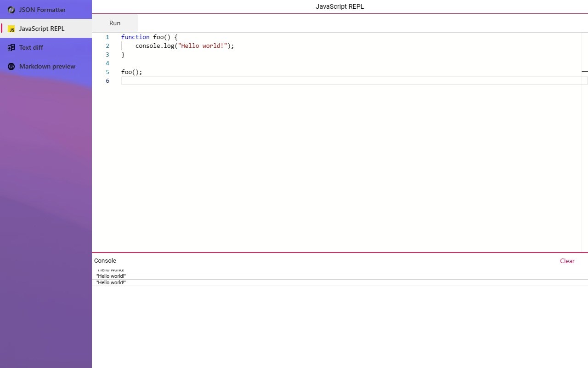The image size is (588, 368).
Task: Click the "Console" panel heading
Action: coord(105,260)
